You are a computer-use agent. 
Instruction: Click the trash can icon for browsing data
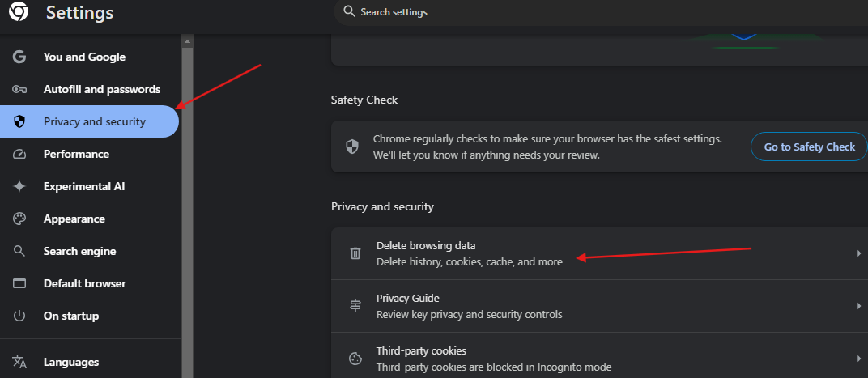pyautogui.click(x=355, y=253)
